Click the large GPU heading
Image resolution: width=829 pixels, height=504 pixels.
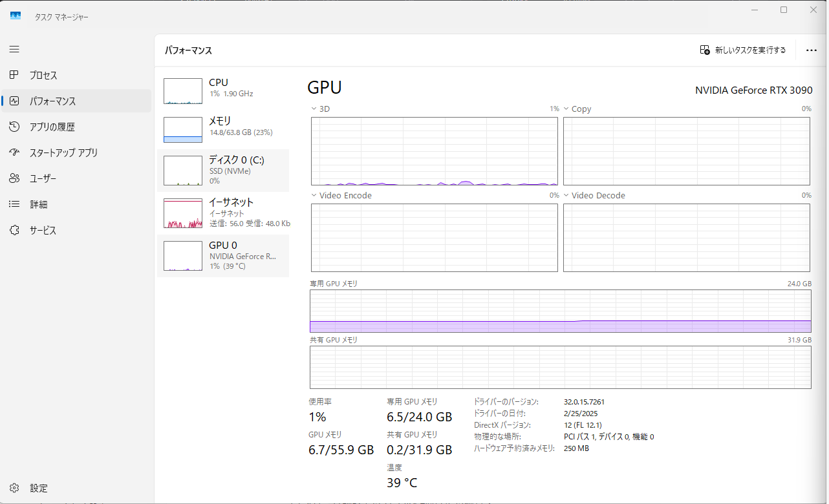coord(325,88)
